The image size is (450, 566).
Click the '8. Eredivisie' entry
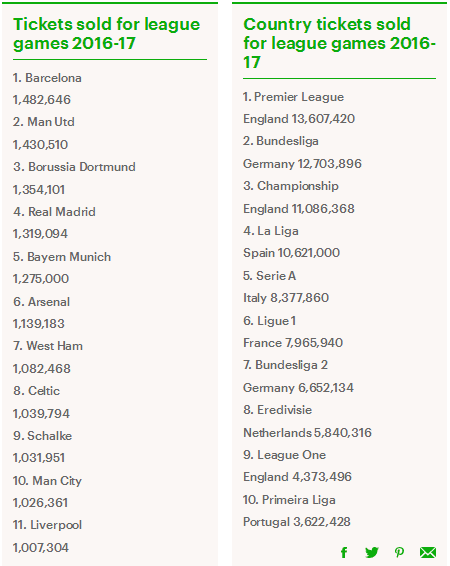(x=278, y=410)
